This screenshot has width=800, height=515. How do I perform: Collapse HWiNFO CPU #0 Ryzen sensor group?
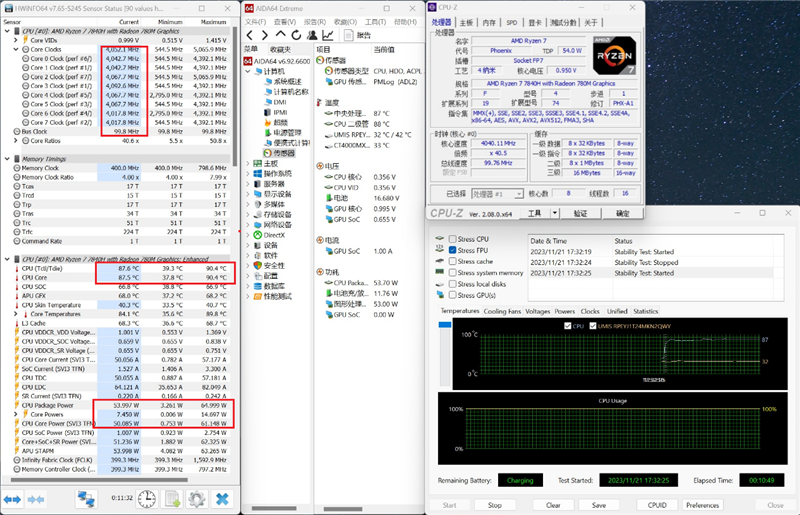tap(7, 31)
